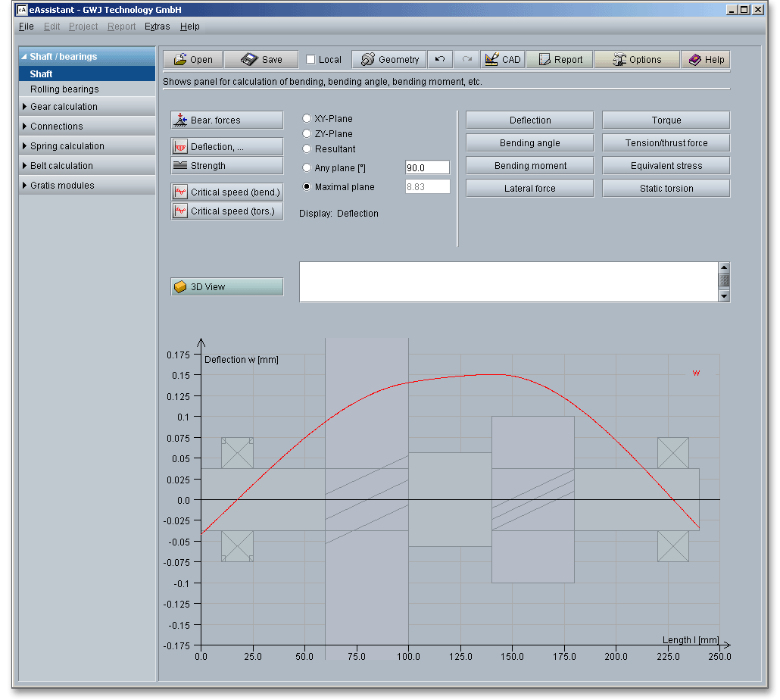The height and width of the screenshot is (700, 780).
Task: Show Bear. forces calculation
Action: [227, 120]
